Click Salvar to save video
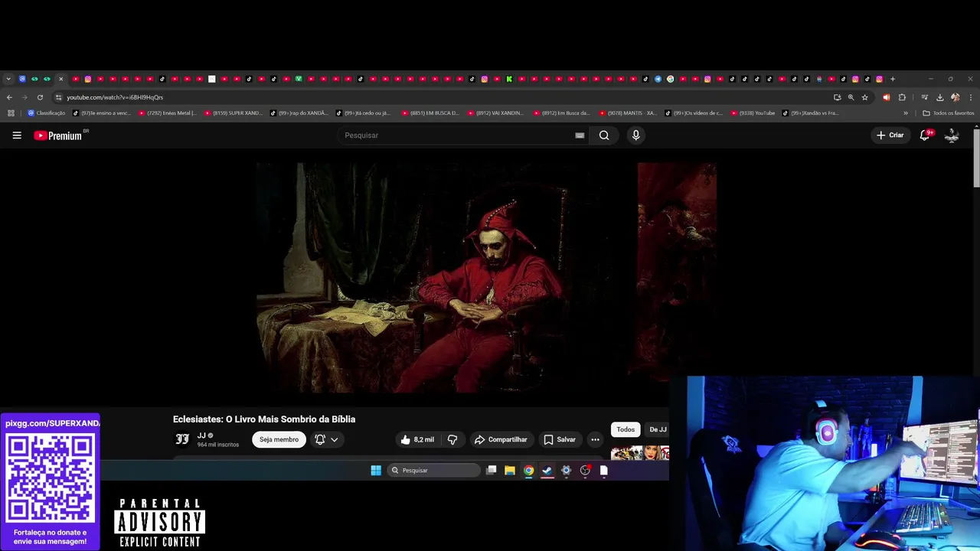980x551 pixels. pos(560,439)
